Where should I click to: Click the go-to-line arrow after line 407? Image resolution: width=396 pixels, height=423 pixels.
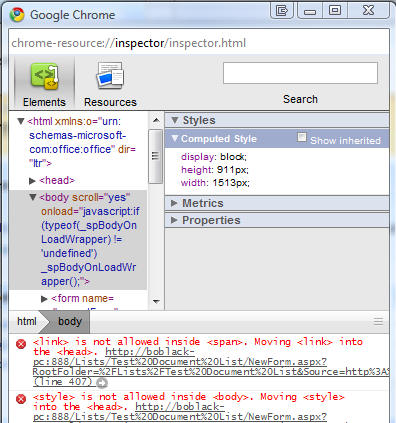coord(102,383)
